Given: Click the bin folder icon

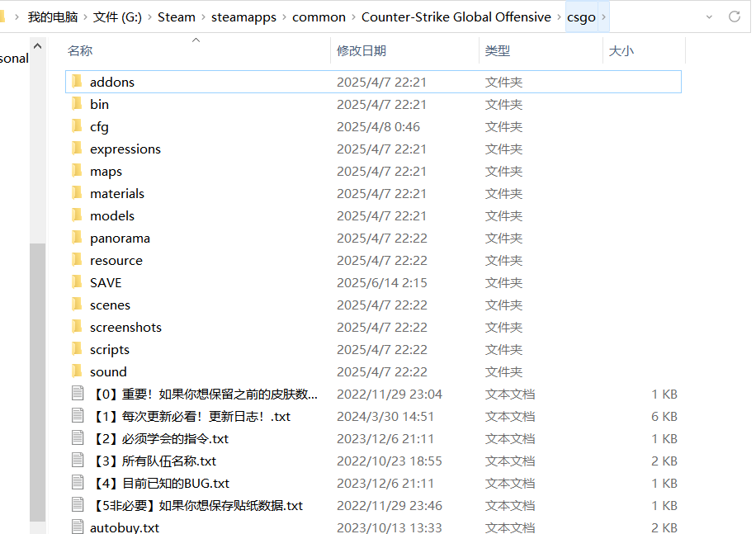Looking at the screenshot, I should click(x=77, y=104).
